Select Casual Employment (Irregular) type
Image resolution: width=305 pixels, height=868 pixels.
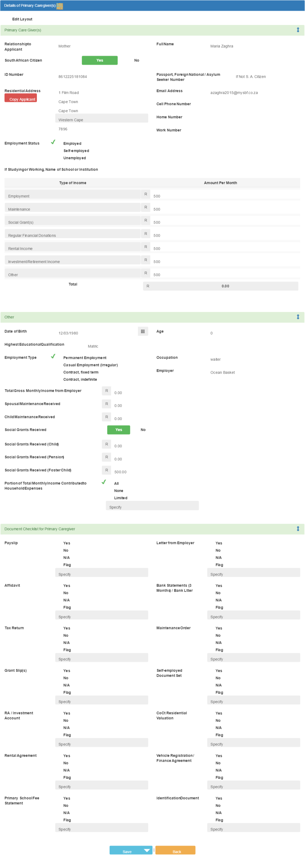click(x=90, y=365)
